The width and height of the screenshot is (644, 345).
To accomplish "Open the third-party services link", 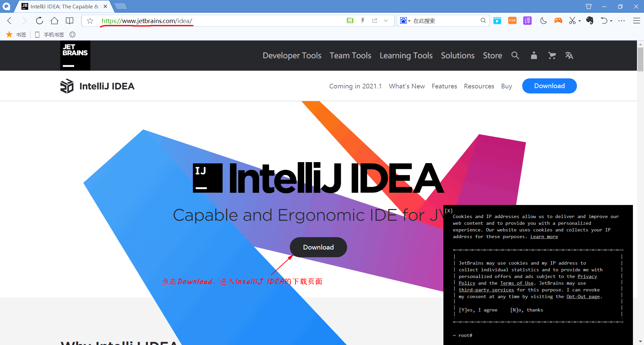I will point(486,290).
